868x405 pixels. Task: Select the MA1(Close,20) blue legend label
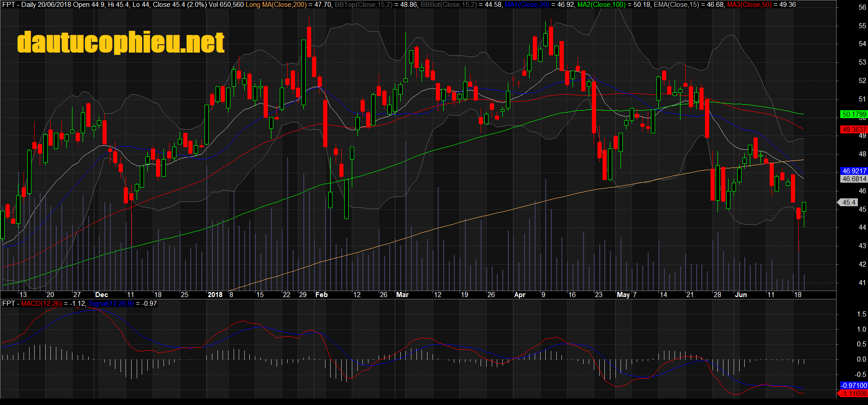(527, 5)
